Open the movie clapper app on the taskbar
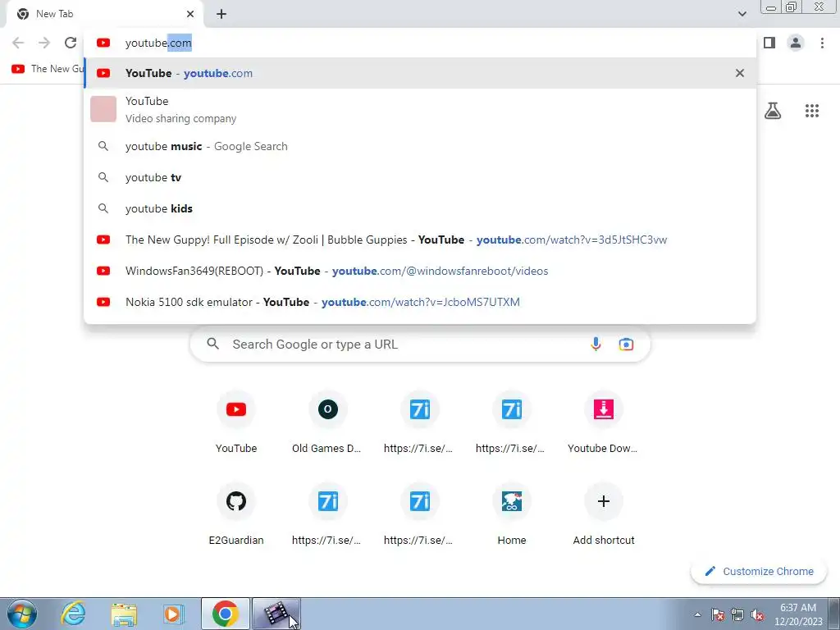840x630 pixels. (x=276, y=614)
